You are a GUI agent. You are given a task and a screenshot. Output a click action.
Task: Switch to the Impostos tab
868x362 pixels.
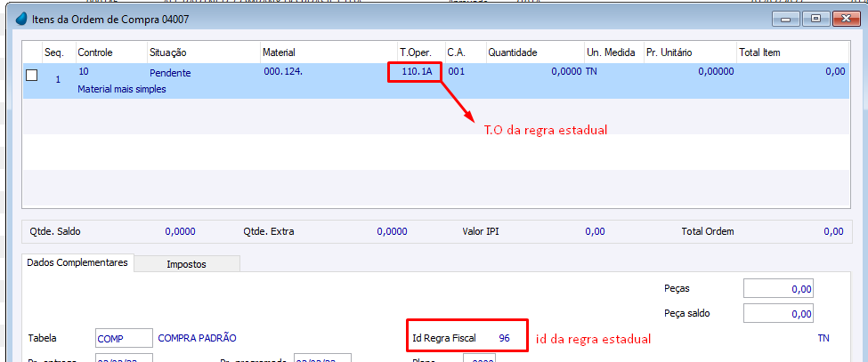(187, 264)
